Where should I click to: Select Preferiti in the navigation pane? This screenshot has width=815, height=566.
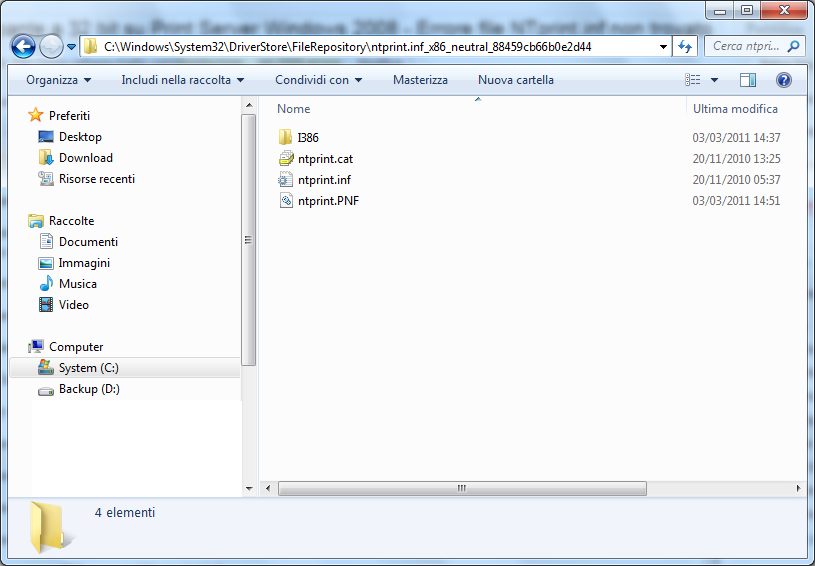click(x=69, y=115)
